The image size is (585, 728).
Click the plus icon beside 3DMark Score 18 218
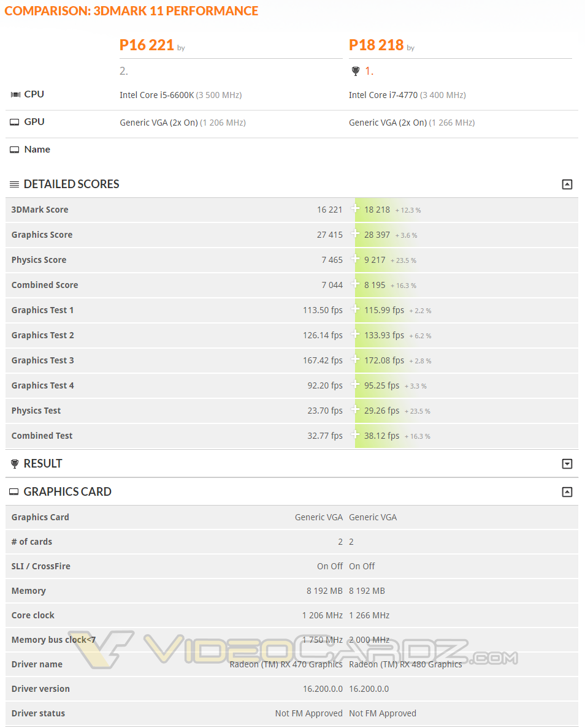tap(355, 208)
